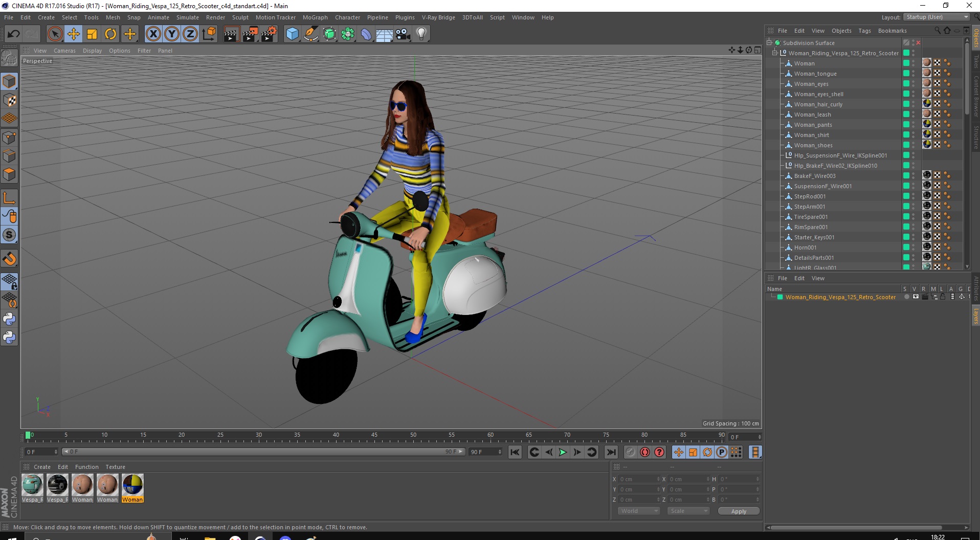Open the MoGraph menu
This screenshot has height=540, width=980.
(x=315, y=17)
